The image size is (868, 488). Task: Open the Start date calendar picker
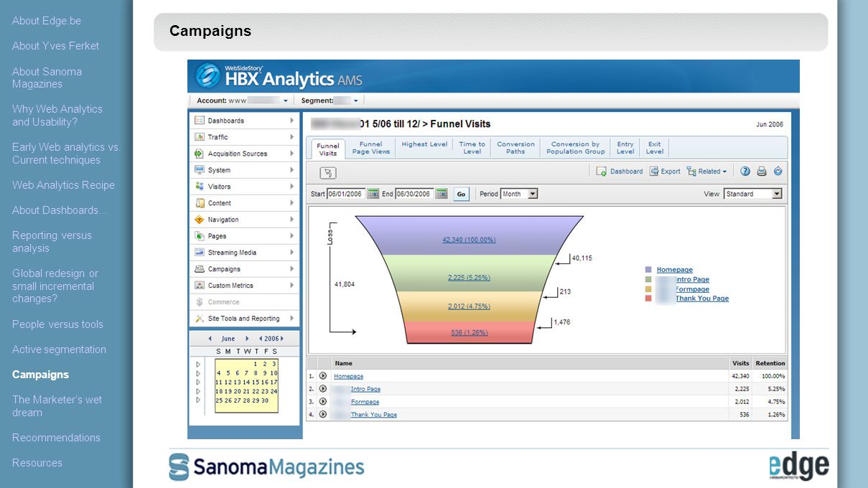(x=373, y=194)
